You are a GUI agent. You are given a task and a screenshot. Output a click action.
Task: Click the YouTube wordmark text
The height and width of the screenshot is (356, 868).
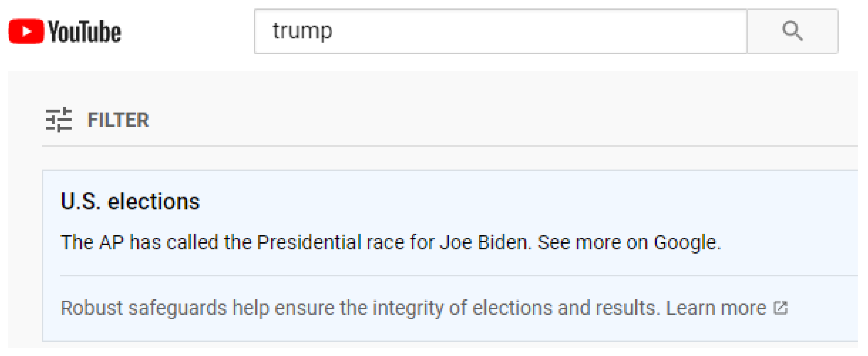point(85,32)
